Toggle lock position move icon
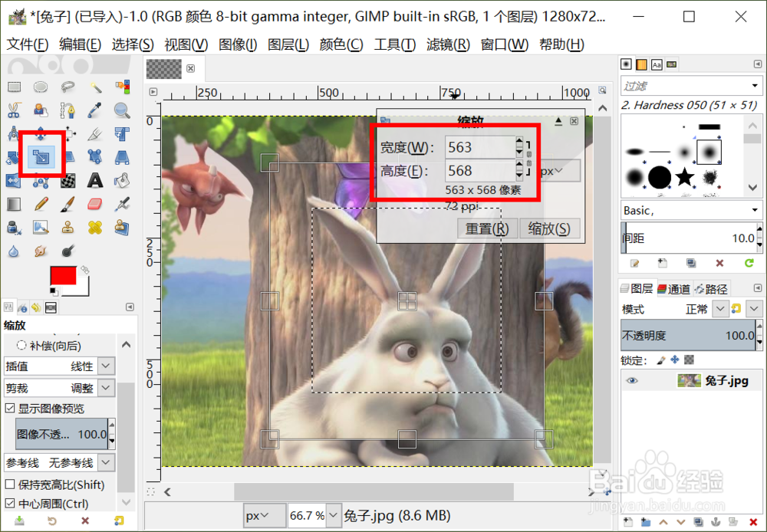The image size is (767, 532). click(x=675, y=360)
